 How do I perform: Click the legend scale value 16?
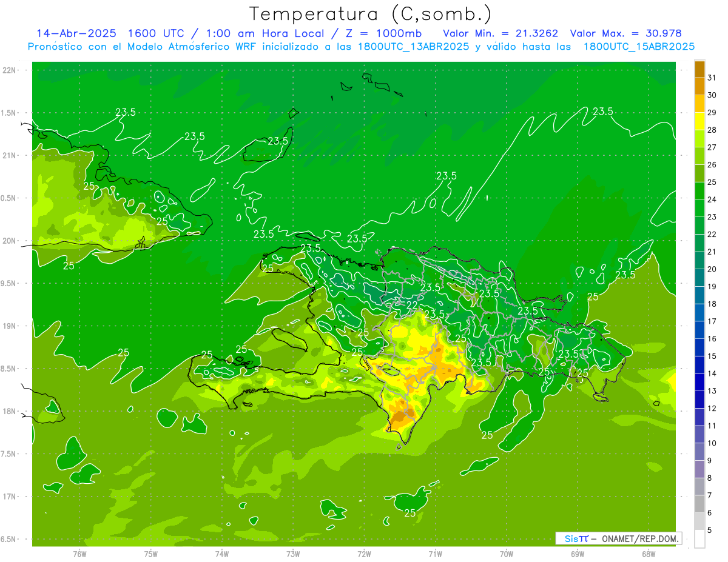(x=712, y=339)
